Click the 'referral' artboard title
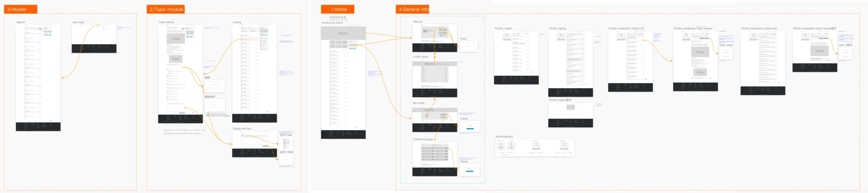The height and width of the screenshot is (193, 868). tap(418, 22)
